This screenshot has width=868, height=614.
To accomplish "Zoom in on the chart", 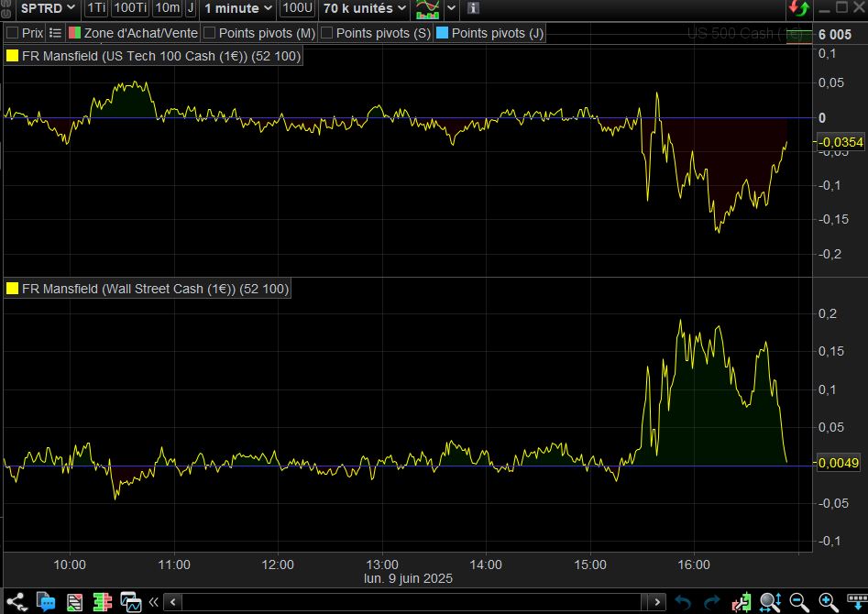I will coord(828,602).
